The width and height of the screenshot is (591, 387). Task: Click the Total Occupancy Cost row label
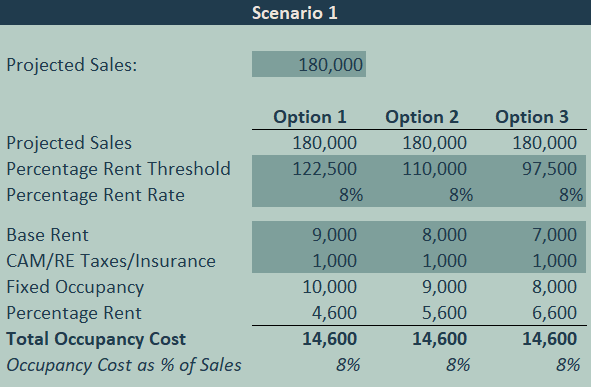(96, 339)
